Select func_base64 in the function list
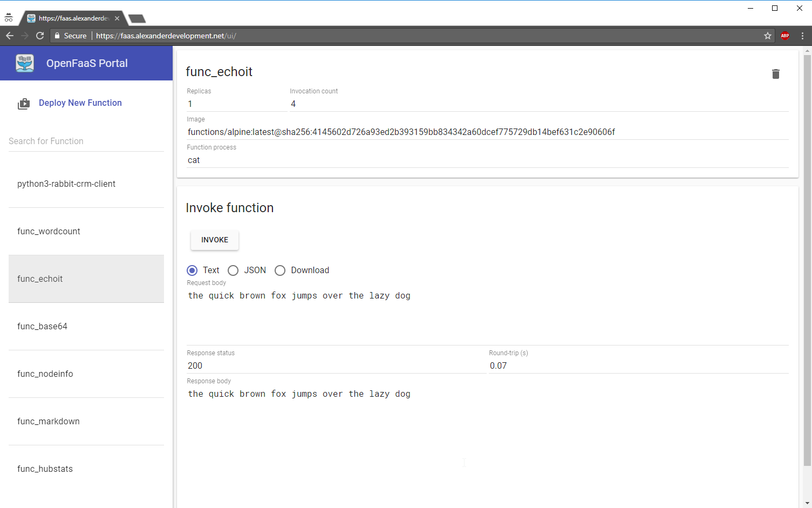The height and width of the screenshot is (508, 812). click(x=86, y=327)
